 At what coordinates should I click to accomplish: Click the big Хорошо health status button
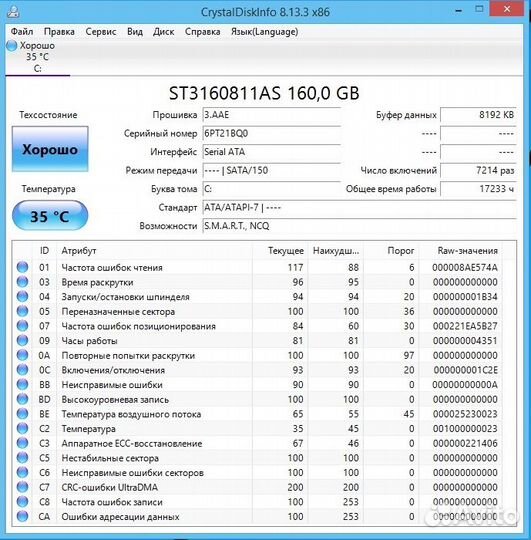tap(50, 149)
